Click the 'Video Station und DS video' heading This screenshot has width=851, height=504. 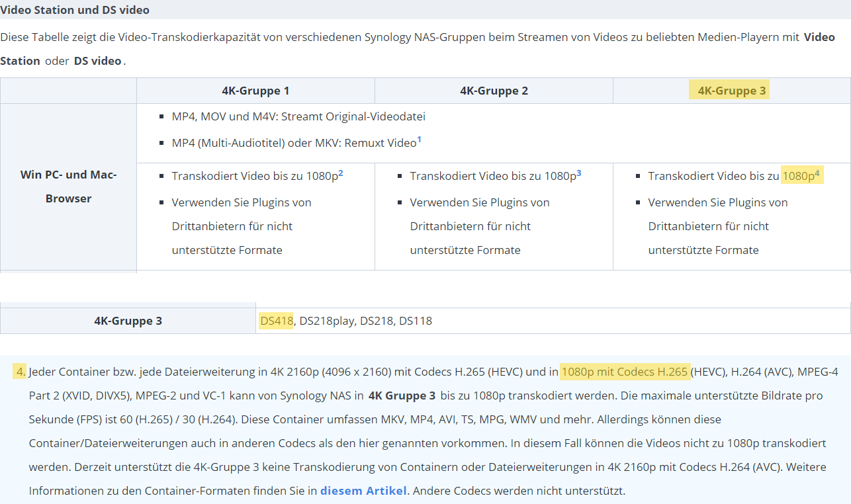[x=75, y=10]
